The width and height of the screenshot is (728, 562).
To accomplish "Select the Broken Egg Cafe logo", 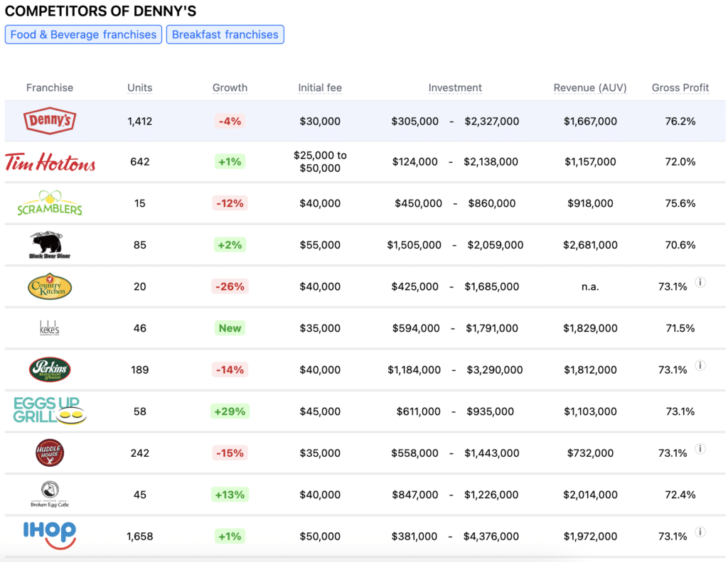I will click(x=50, y=495).
